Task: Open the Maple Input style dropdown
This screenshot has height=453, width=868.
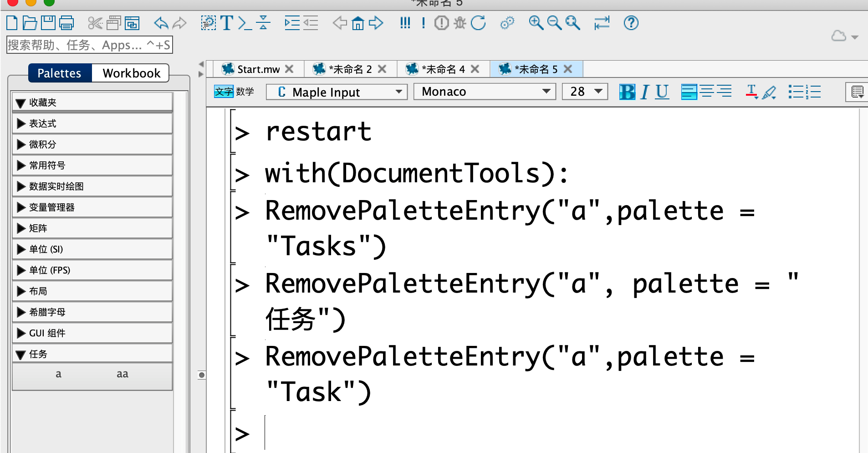Action: [337, 92]
